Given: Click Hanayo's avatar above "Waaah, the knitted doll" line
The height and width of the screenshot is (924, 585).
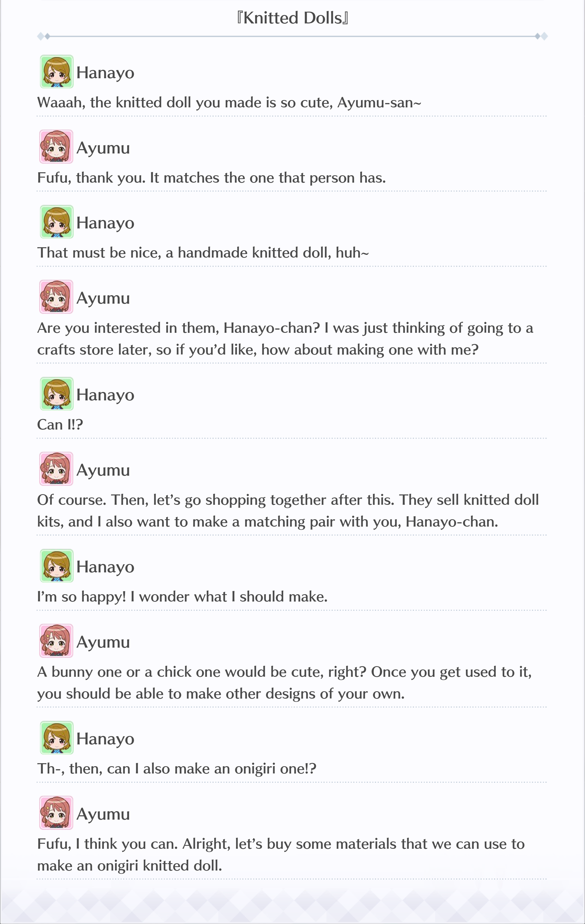Looking at the screenshot, I should (56, 72).
